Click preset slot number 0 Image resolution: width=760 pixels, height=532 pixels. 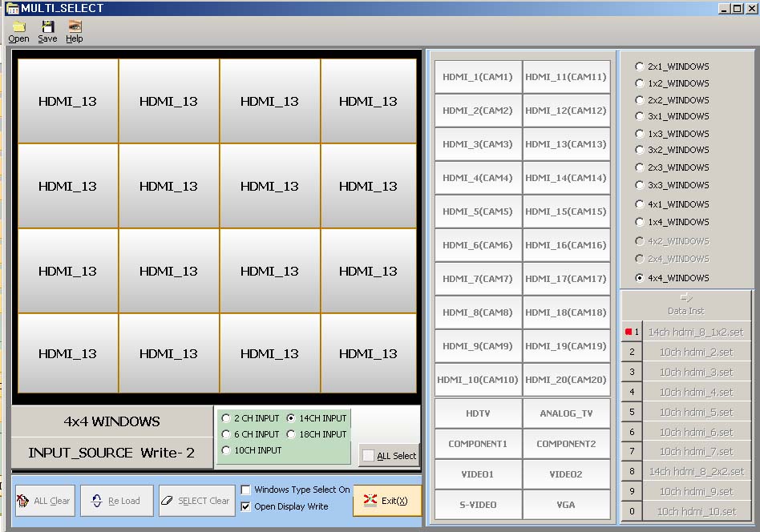(x=632, y=512)
